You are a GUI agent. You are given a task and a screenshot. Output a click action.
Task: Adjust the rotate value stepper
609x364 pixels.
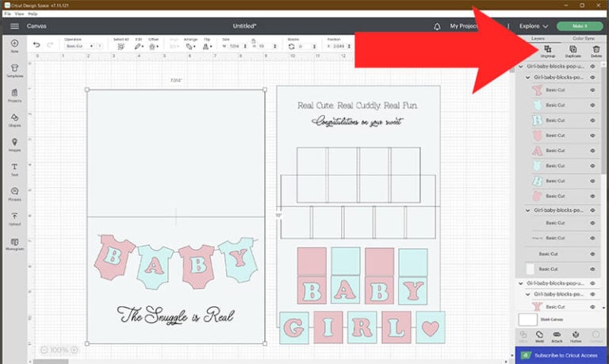pyautogui.click(x=314, y=46)
